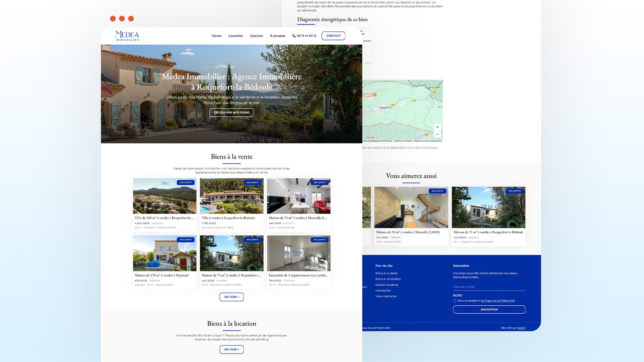Viewport: 644px width, 362px height.
Task: Click the Découvrir nos biens button
Action: (x=231, y=113)
